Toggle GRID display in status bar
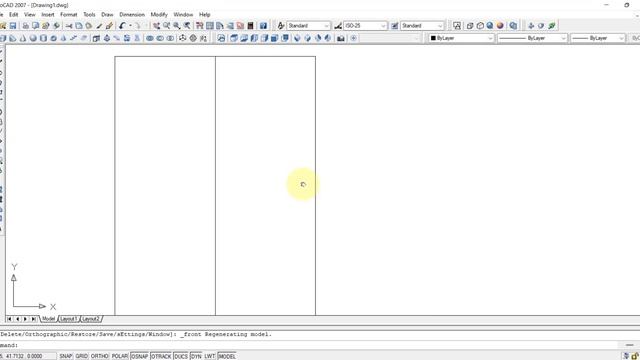The height and width of the screenshot is (360, 640). (82, 356)
